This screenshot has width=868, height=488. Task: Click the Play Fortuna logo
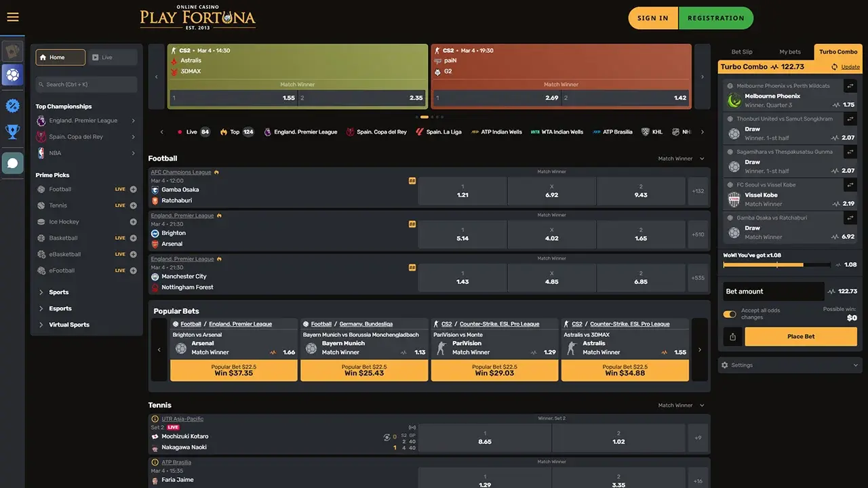198,18
